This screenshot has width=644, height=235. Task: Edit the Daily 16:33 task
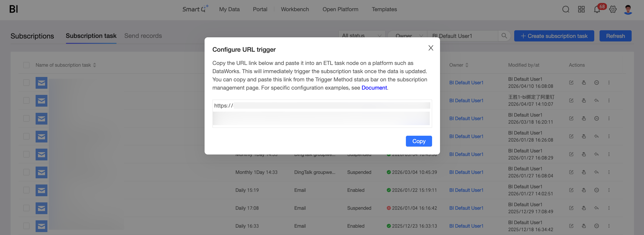point(571,226)
